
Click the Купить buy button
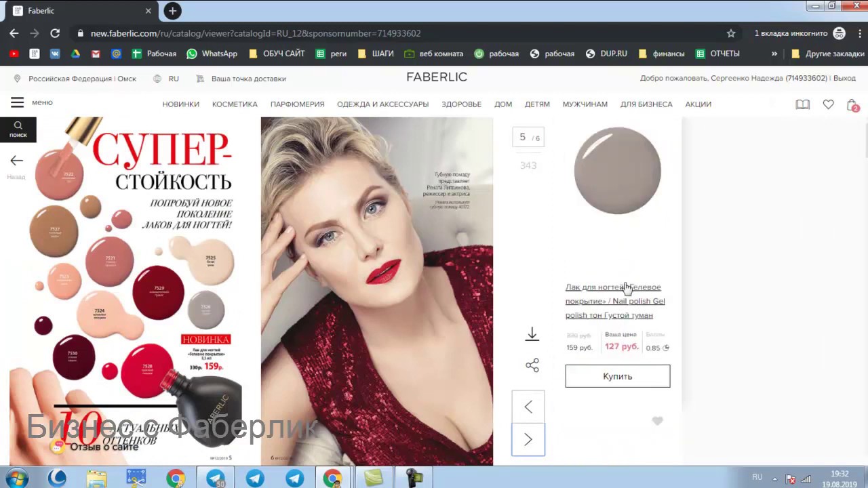[x=618, y=376]
